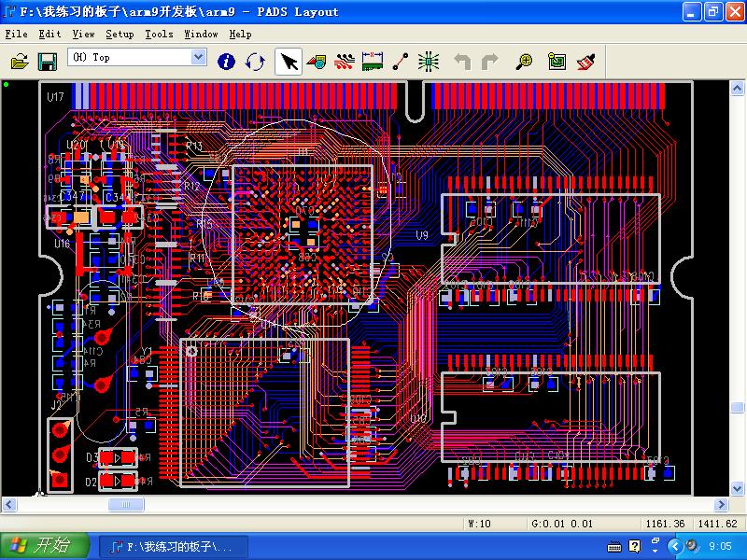Screen dimensions: 747x560
Task: Open the Setup menu
Action: (x=120, y=34)
